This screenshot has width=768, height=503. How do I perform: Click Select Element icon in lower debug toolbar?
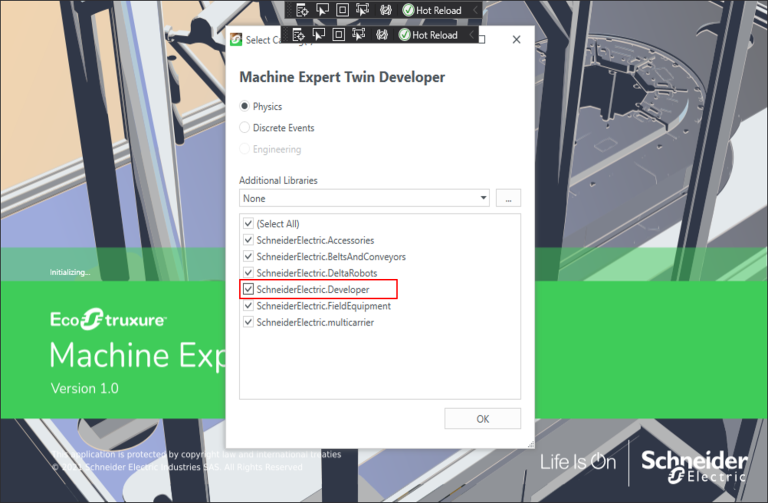pyautogui.click(x=318, y=35)
